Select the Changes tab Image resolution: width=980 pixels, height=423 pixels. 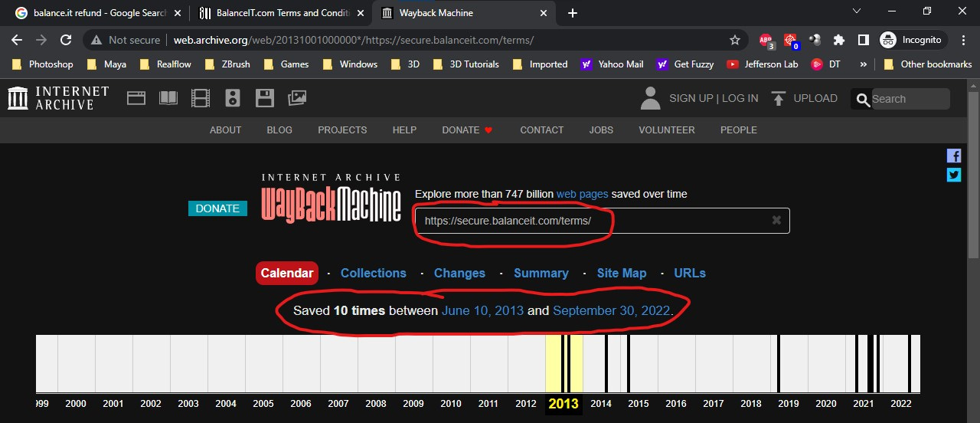pyautogui.click(x=459, y=273)
